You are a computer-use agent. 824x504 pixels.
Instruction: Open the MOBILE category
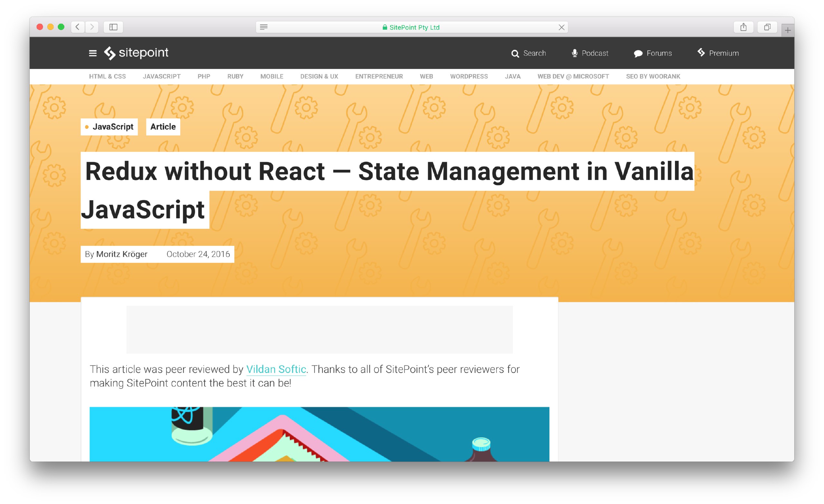point(272,77)
